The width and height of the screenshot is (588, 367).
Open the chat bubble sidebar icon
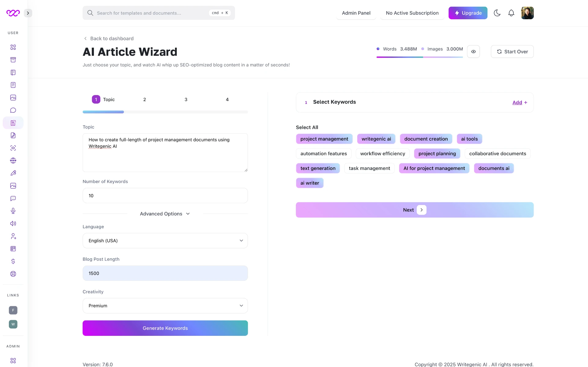pyautogui.click(x=13, y=110)
